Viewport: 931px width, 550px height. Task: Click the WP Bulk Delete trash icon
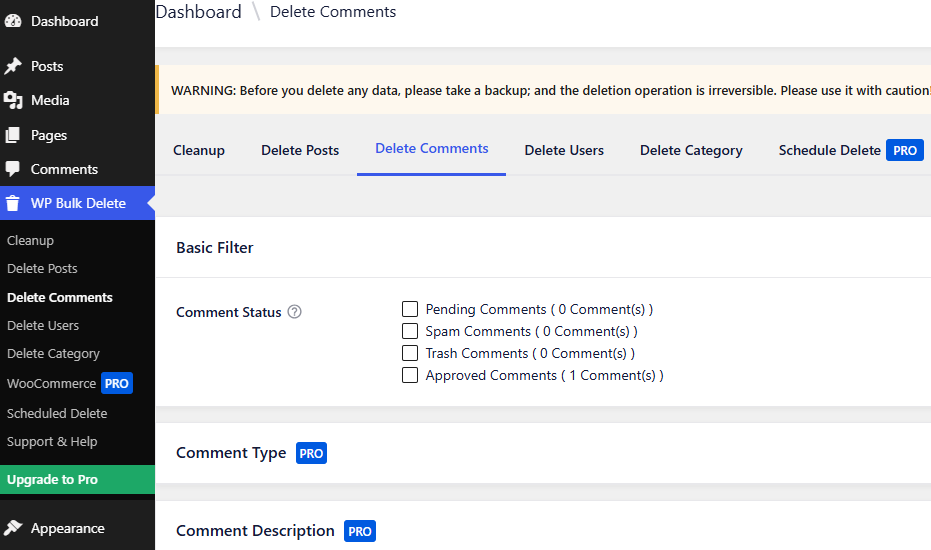[13, 203]
